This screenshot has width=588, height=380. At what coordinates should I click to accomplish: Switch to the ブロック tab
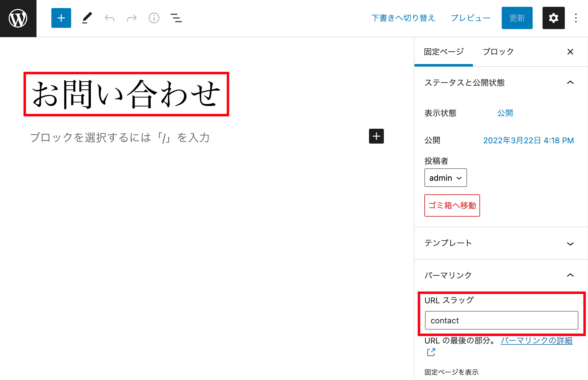[498, 52]
